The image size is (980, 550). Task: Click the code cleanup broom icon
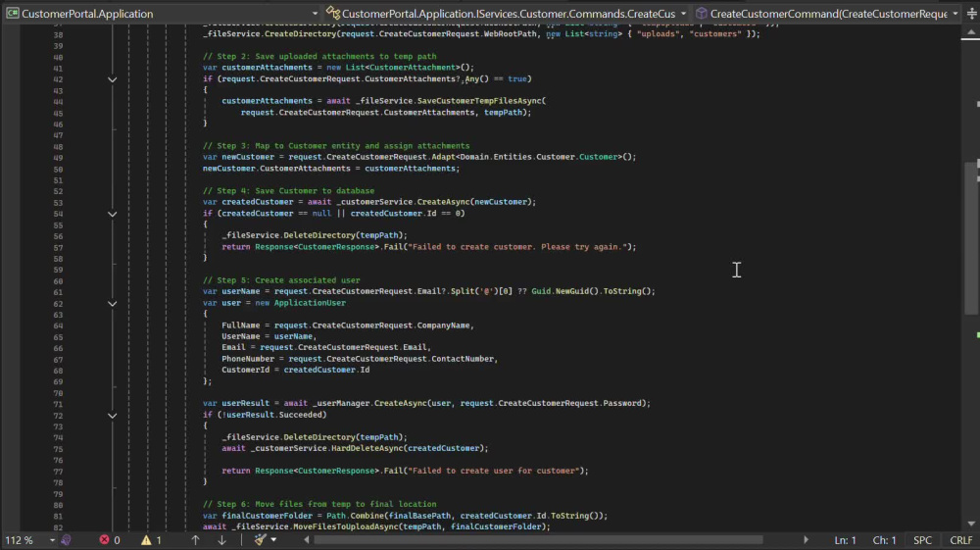click(x=260, y=540)
